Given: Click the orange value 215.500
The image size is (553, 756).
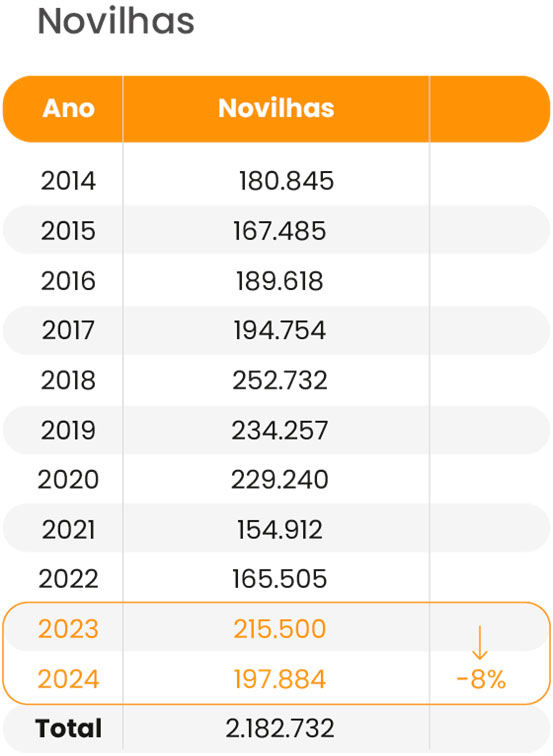Looking at the screenshot, I should click(x=280, y=629).
